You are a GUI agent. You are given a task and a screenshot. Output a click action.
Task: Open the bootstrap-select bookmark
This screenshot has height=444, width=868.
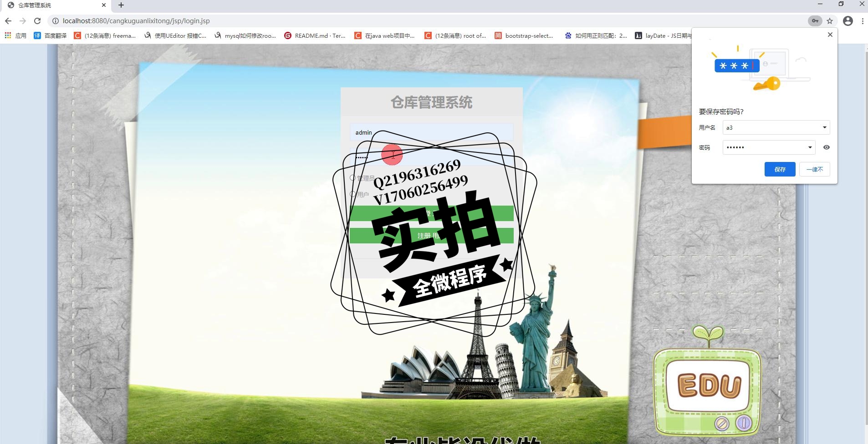pos(524,35)
